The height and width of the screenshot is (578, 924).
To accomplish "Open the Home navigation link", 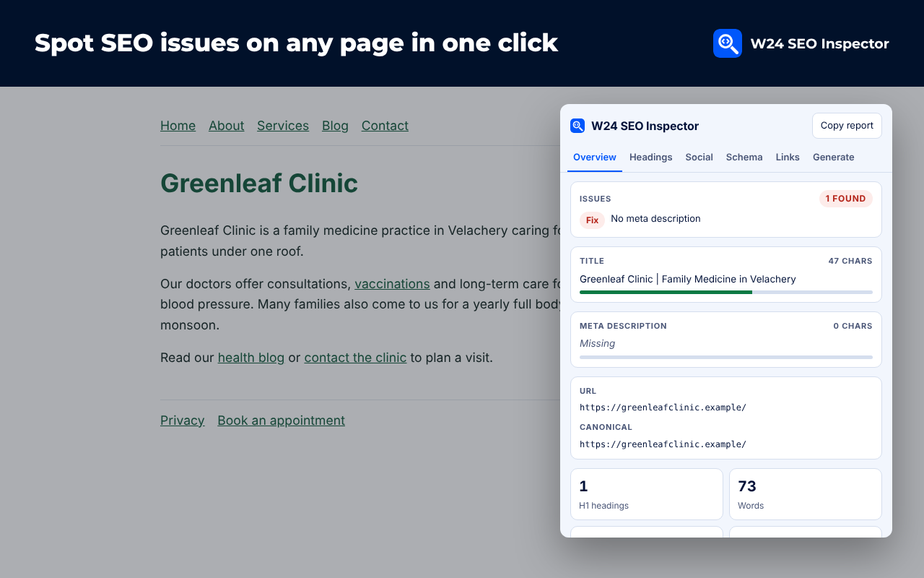I will (x=178, y=126).
